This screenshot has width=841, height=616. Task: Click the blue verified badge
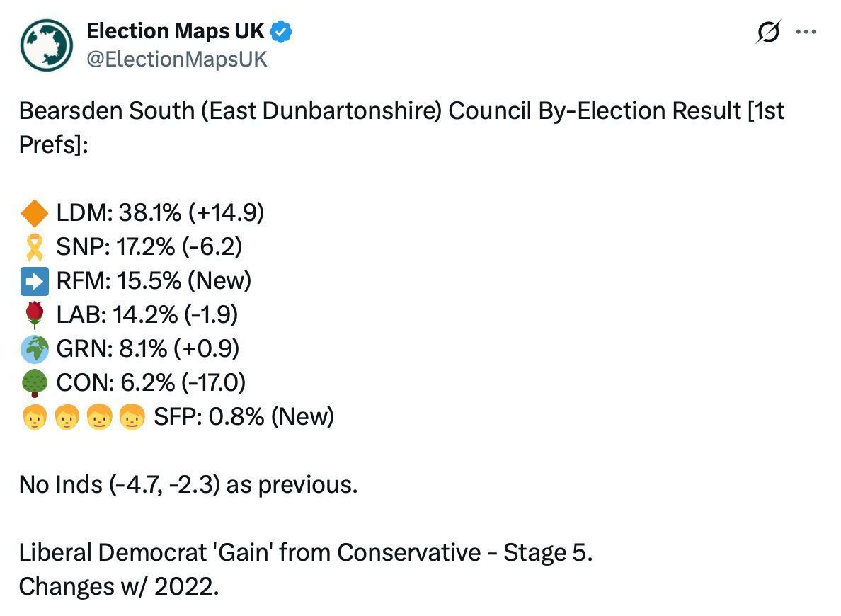click(282, 32)
